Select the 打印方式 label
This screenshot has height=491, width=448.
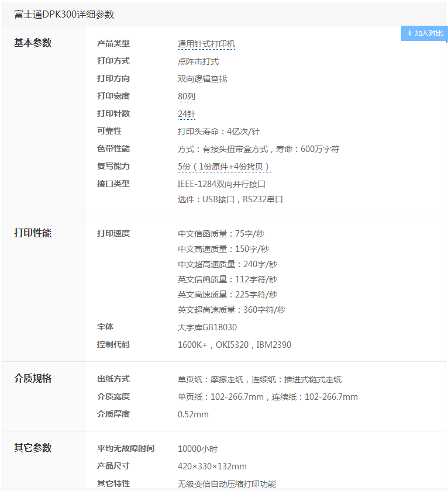pos(113,61)
